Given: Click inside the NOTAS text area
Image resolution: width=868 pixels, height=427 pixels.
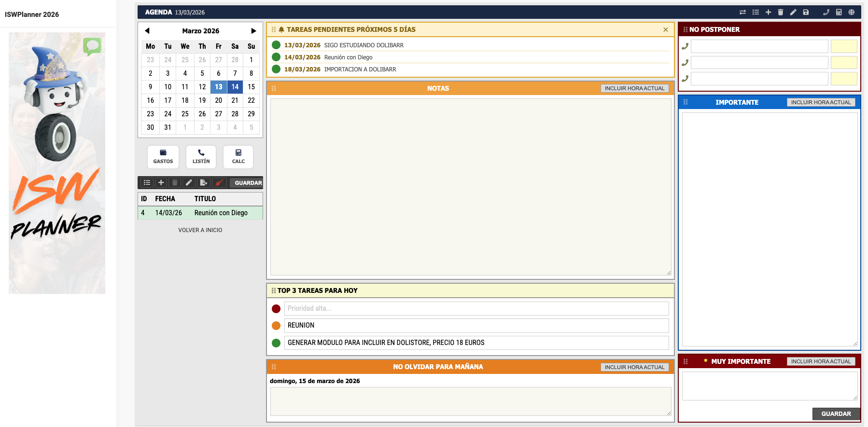Looking at the screenshot, I should coord(471,187).
